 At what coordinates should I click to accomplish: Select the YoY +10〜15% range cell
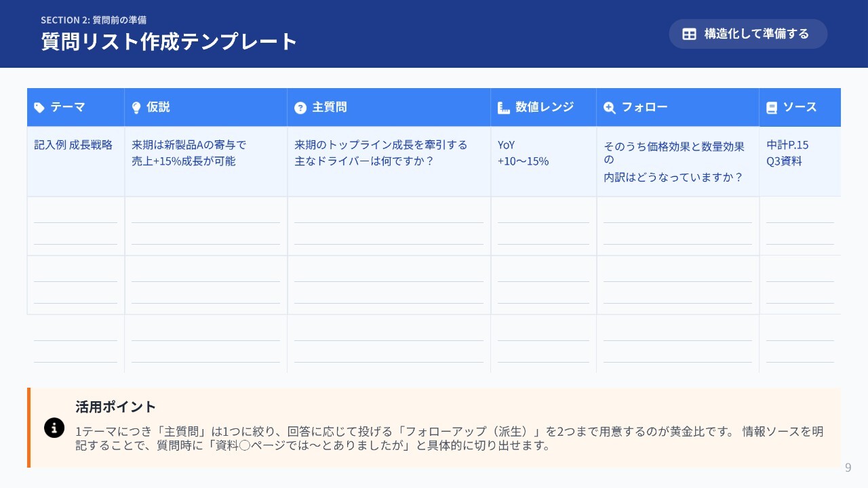click(x=523, y=153)
